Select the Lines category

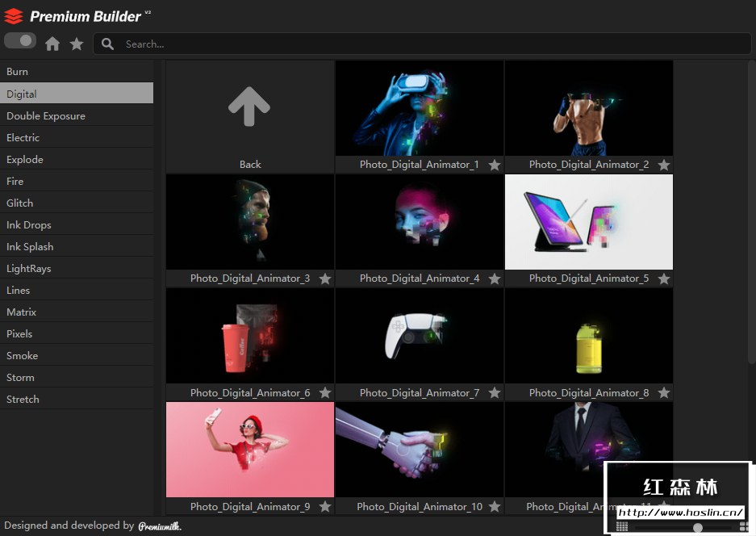coord(77,290)
